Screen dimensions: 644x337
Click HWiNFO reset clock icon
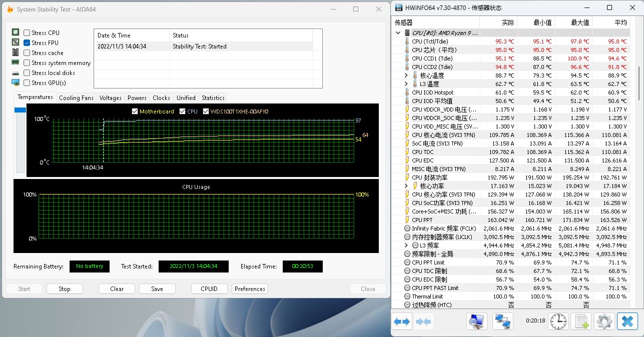(558, 321)
